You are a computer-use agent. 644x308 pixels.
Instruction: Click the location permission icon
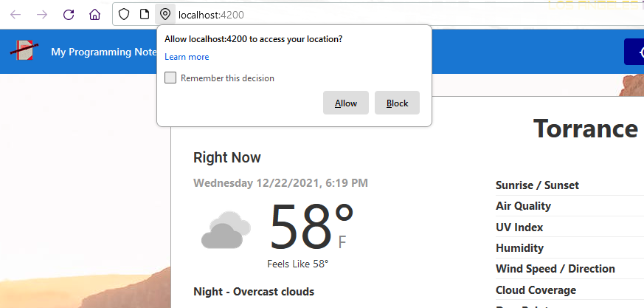pyautogui.click(x=165, y=15)
